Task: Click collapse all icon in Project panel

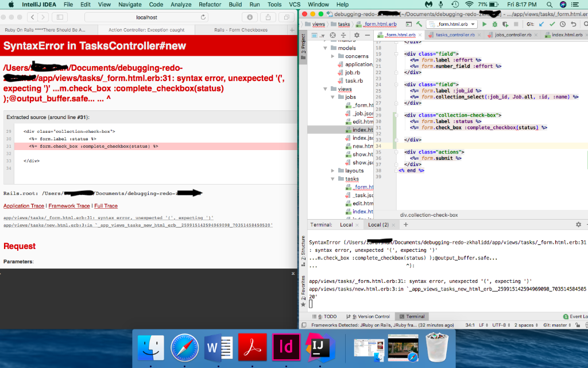Action: pyautogui.click(x=343, y=35)
